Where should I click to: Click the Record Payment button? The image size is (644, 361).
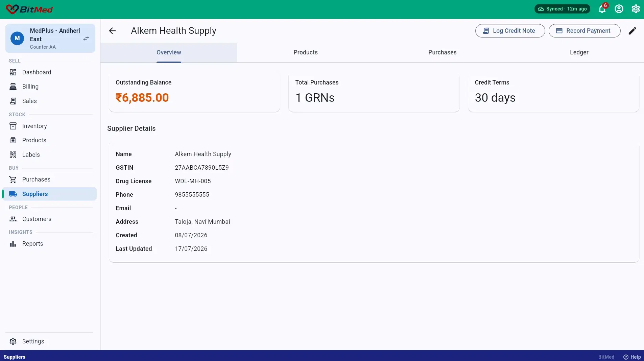(585, 31)
